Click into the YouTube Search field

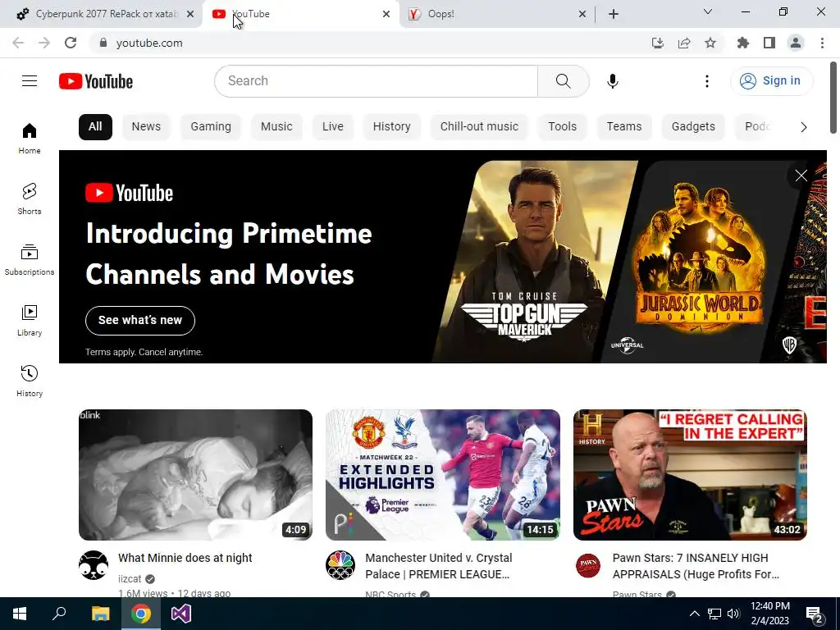pos(376,81)
